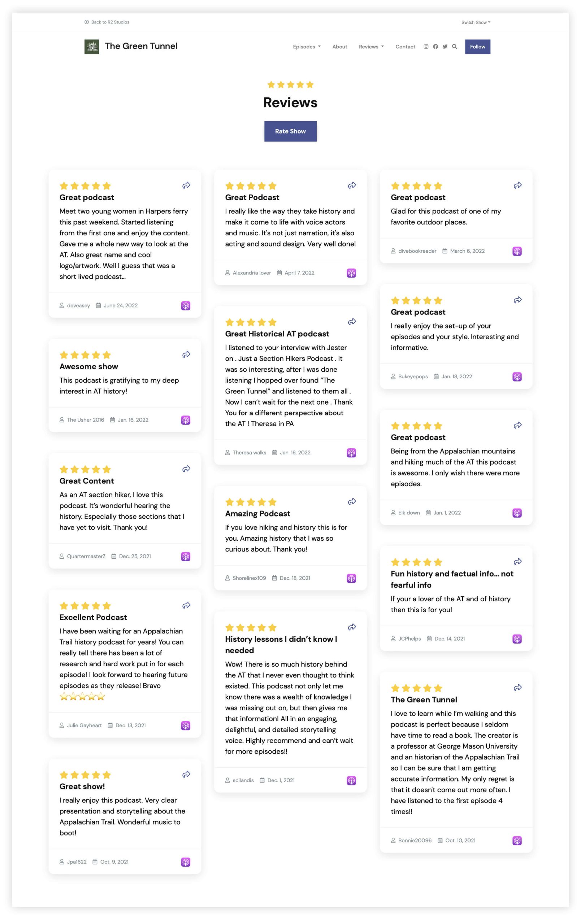
Task: Share the deveasey review
Action: pos(186,186)
